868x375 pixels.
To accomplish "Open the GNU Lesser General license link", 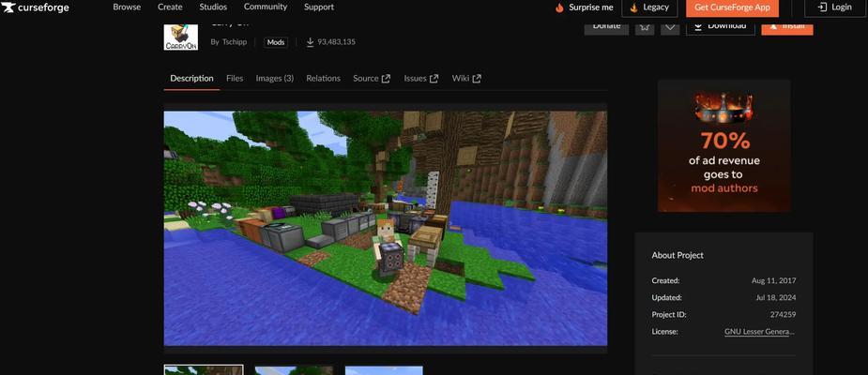I will pos(760,332).
